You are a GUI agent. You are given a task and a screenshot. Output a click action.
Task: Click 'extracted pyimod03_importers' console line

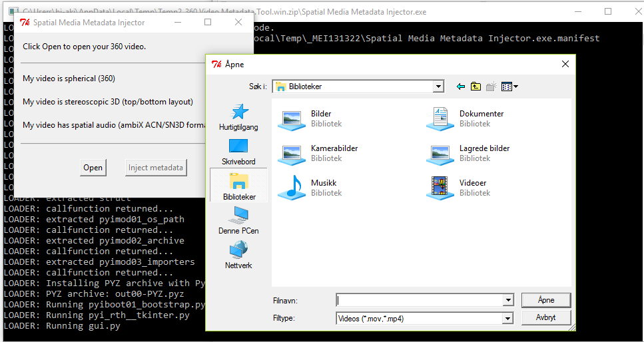coord(99,262)
